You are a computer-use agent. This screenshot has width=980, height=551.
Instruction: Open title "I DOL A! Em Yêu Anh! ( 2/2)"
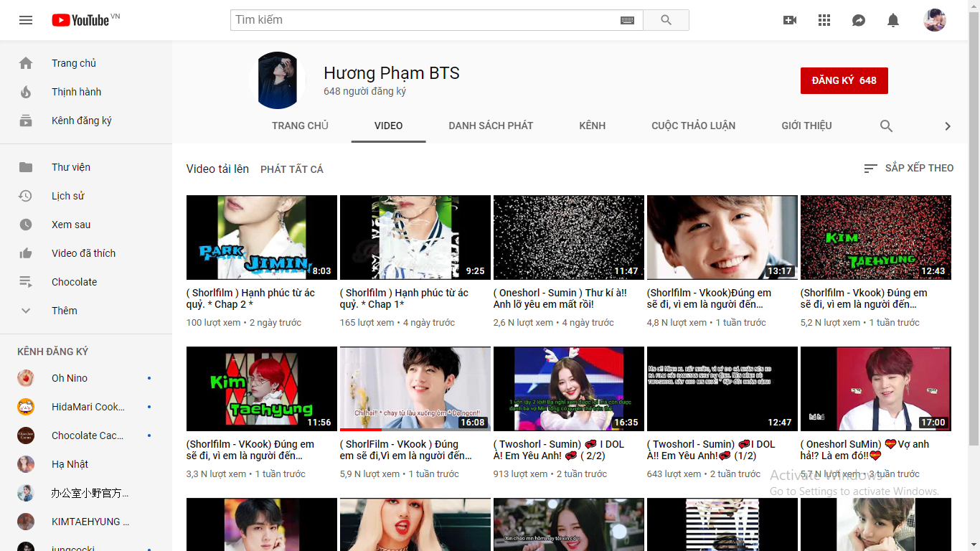click(x=559, y=450)
